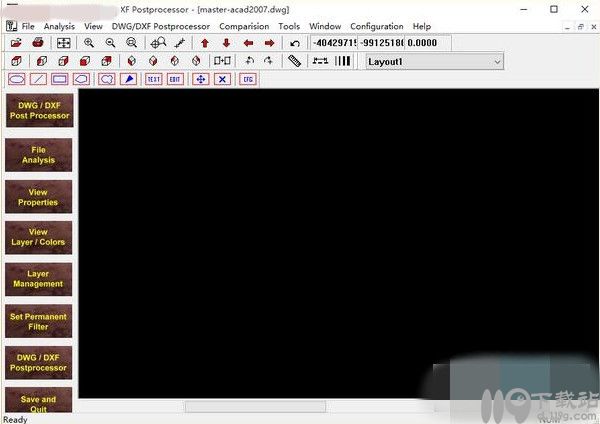Image resolution: width=600 pixels, height=424 pixels.
Task: Click the first wireframe cube icon
Action: [x=16, y=61]
